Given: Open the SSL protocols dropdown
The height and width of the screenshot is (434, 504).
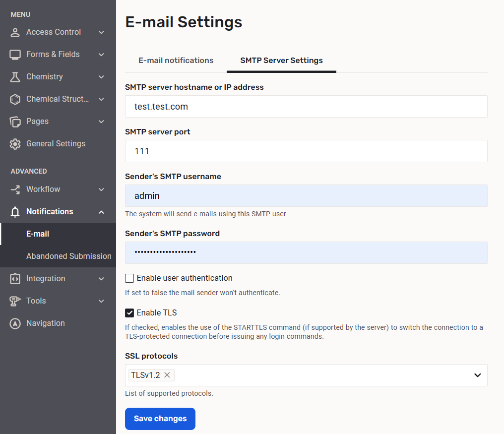Looking at the screenshot, I should point(477,375).
